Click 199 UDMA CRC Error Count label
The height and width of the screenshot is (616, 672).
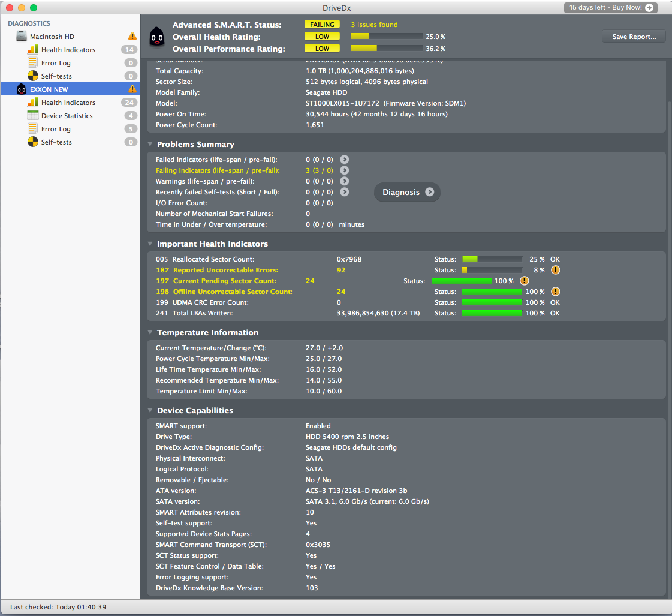coord(202,302)
